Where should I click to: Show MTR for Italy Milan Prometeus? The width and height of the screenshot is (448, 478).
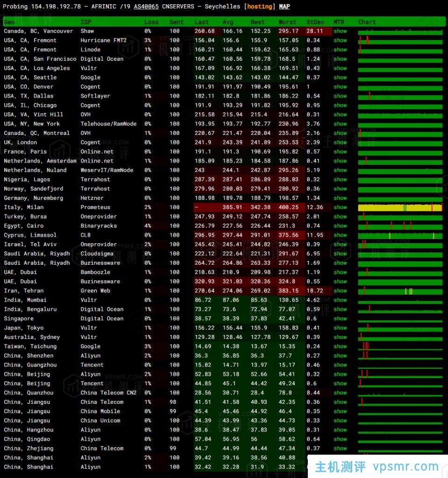tap(340, 207)
